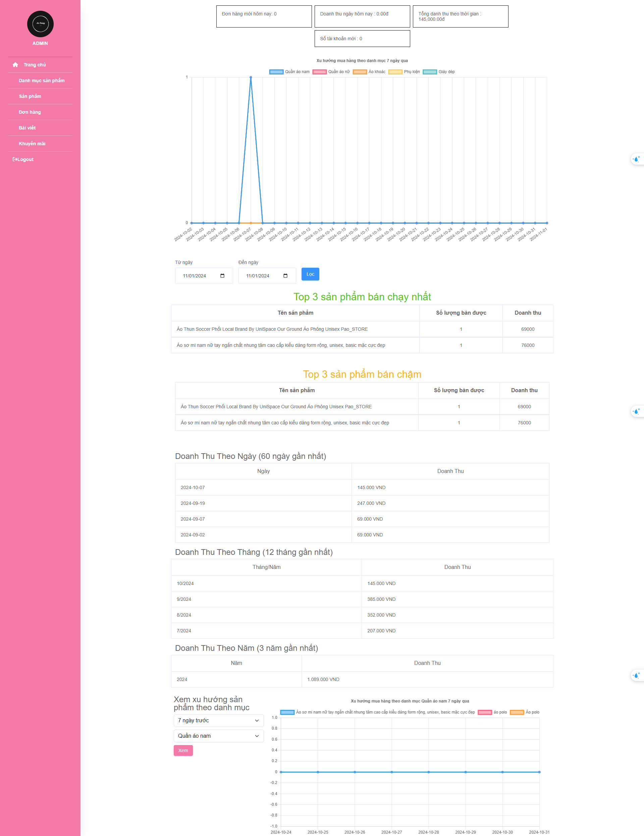Click month 9/2024 row

[x=362, y=599]
